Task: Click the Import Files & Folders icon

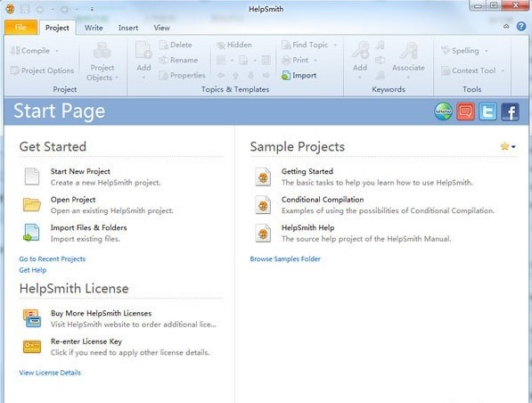Action: click(x=31, y=233)
